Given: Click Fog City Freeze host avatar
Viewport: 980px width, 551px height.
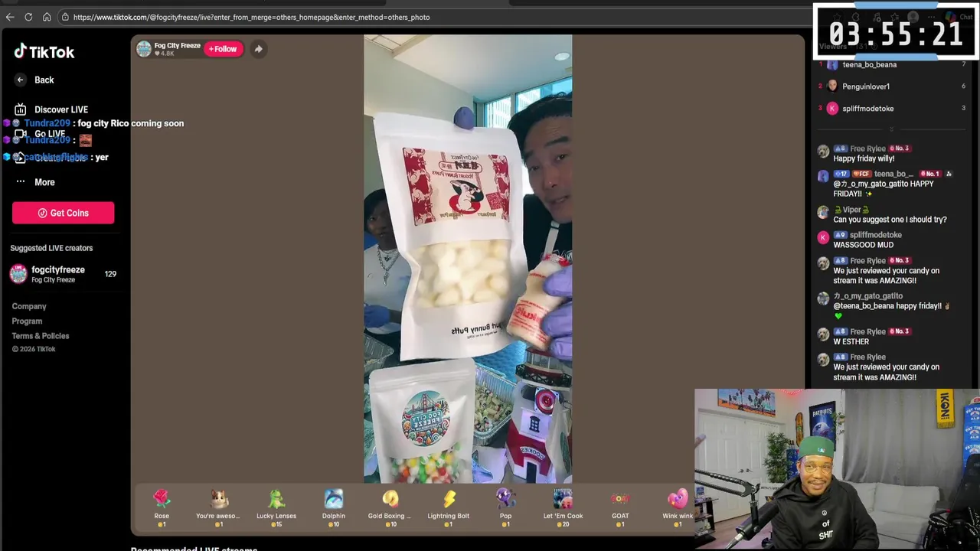Looking at the screenshot, I should [x=144, y=49].
